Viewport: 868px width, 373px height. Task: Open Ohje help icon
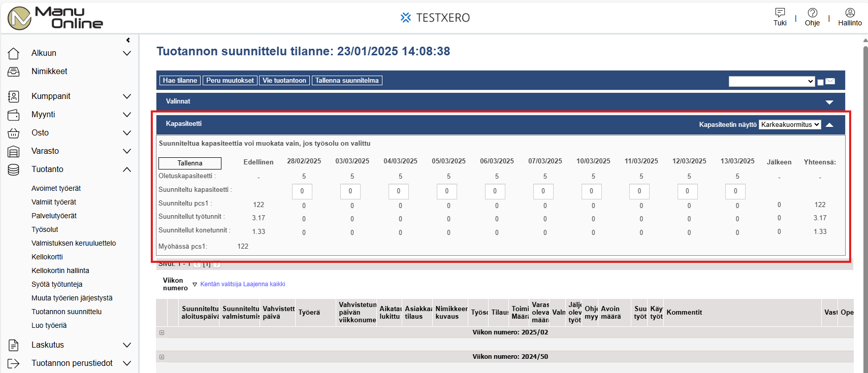812,13
